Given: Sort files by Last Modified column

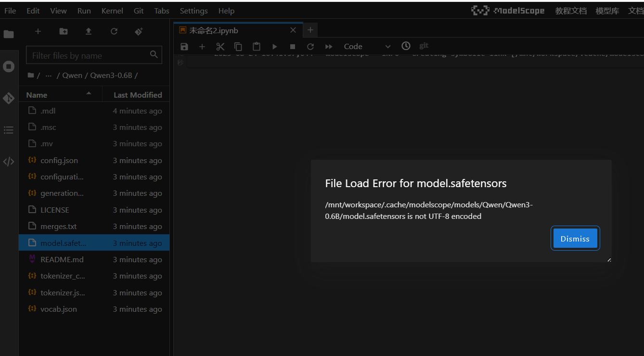Looking at the screenshot, I should [137, 95].
